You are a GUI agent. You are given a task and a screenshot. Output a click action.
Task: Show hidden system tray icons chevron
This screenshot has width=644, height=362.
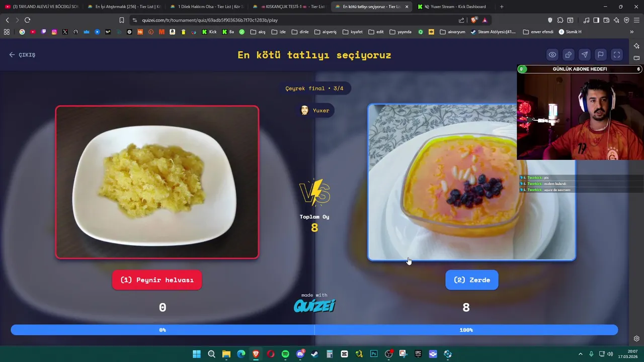coord(580,354)
